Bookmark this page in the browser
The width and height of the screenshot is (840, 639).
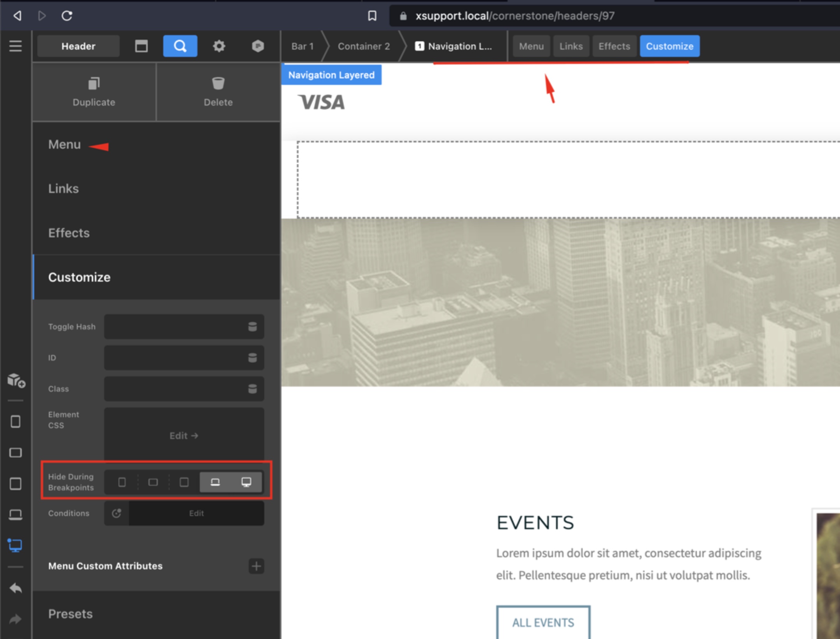coord(372,16)
